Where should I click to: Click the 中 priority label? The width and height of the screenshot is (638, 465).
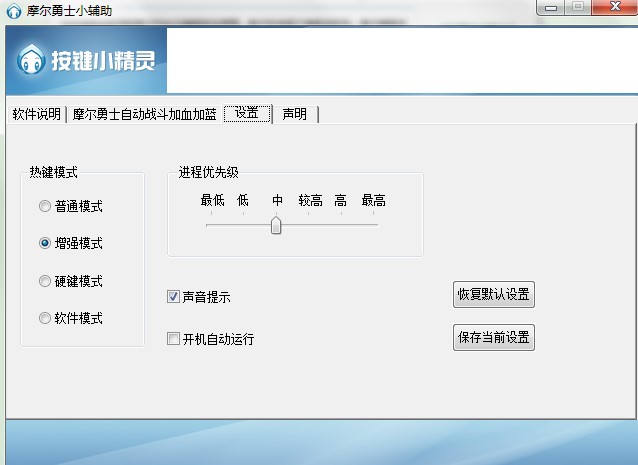click(x=277, y=200)
